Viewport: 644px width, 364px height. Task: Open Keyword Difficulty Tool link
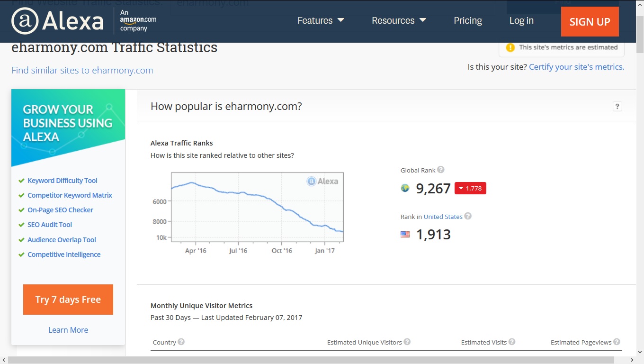click(x=63, y=180)
